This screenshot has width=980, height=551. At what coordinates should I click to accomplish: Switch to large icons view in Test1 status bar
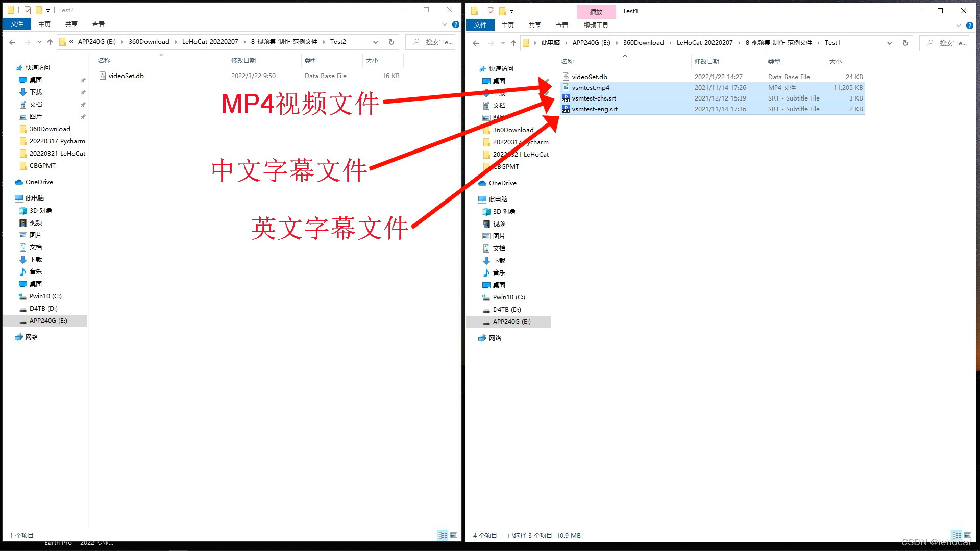[968, 535]
